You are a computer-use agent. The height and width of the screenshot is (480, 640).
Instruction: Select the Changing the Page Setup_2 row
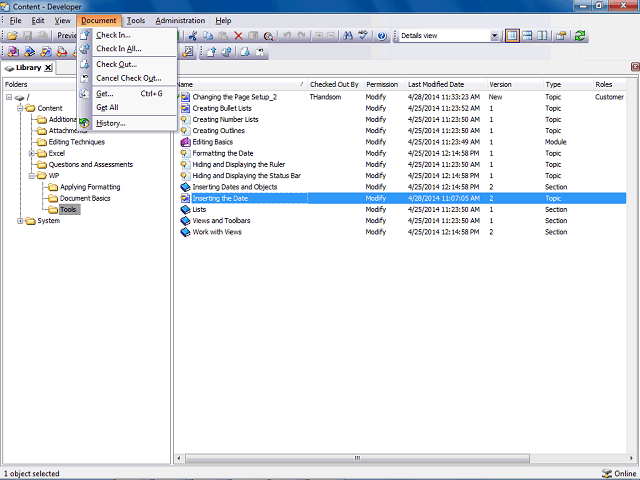pos(402,97)
